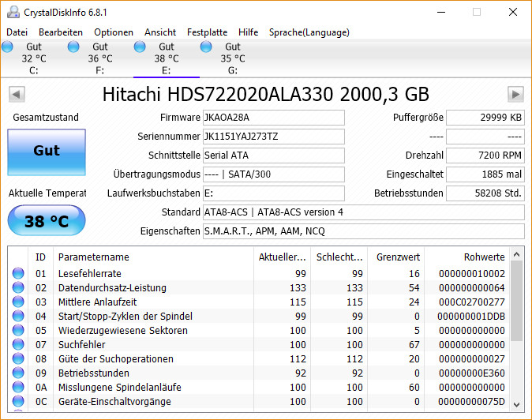Click the Betriebsstunden field 58208 Std.

(x=485, y=193)
